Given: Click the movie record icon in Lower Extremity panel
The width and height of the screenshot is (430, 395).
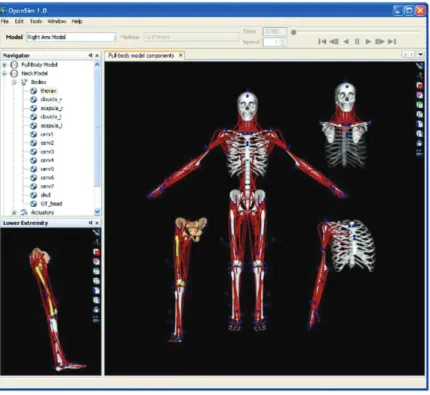Looking at the screenshot, I should pyautogui.click(x=96, y=319).
